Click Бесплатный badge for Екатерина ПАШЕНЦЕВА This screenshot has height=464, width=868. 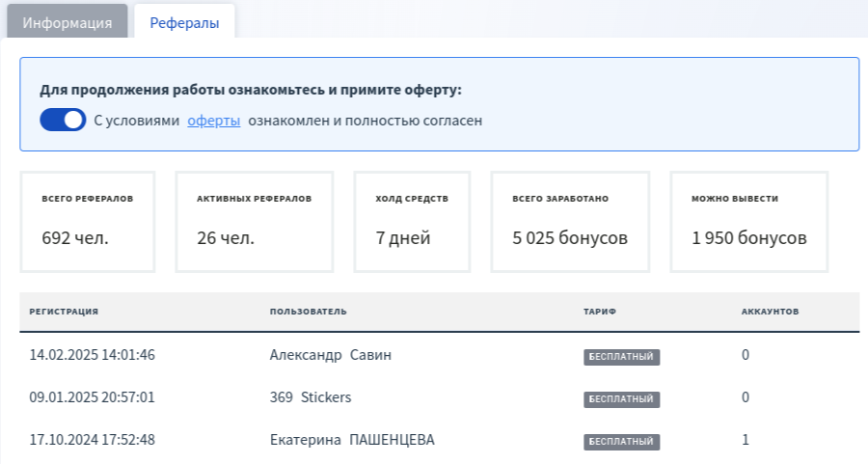(x=622, y=442)
